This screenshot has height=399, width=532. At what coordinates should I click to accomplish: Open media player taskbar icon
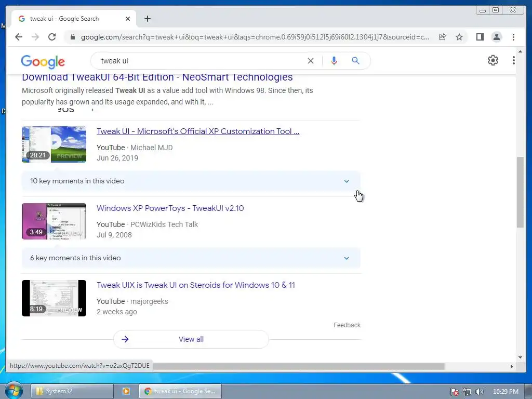(x=126, y=391)
